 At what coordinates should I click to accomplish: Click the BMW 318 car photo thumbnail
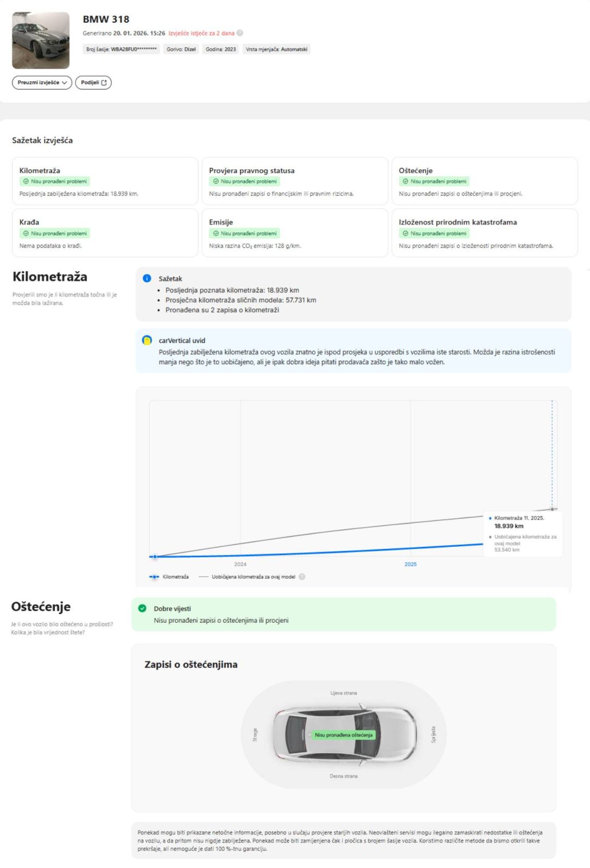click(41, 41)
